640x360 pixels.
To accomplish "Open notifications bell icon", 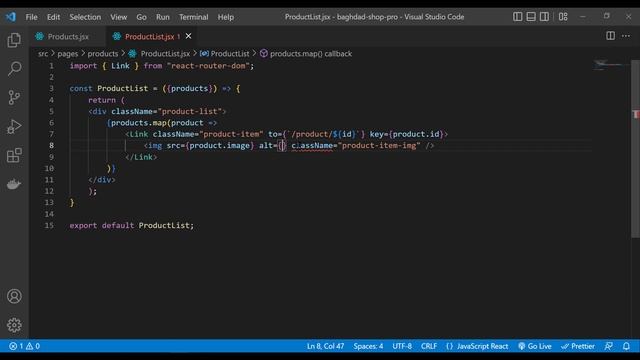I will [x=626, y=346].
